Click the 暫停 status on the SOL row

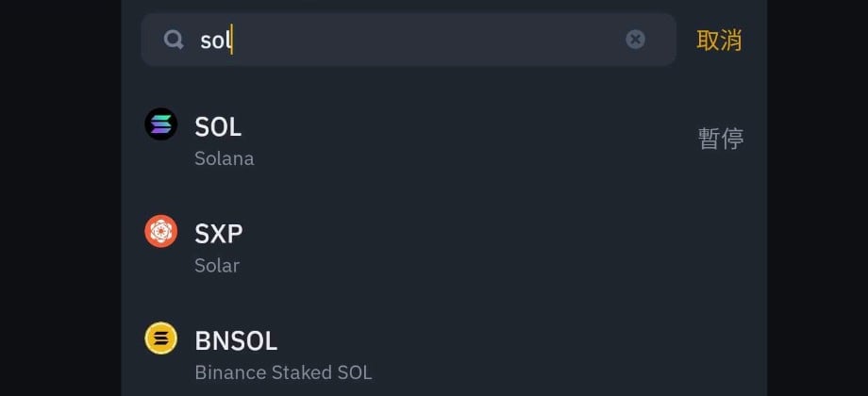point(721,139)
